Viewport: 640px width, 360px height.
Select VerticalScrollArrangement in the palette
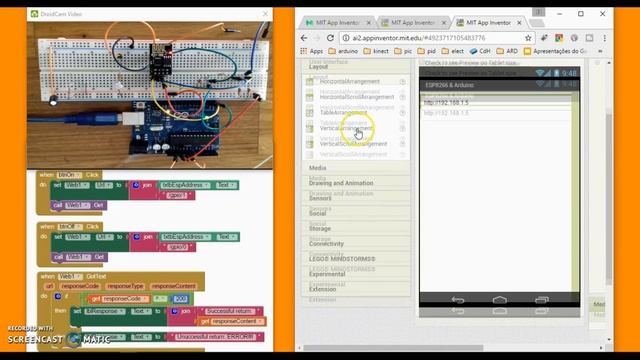353,144
